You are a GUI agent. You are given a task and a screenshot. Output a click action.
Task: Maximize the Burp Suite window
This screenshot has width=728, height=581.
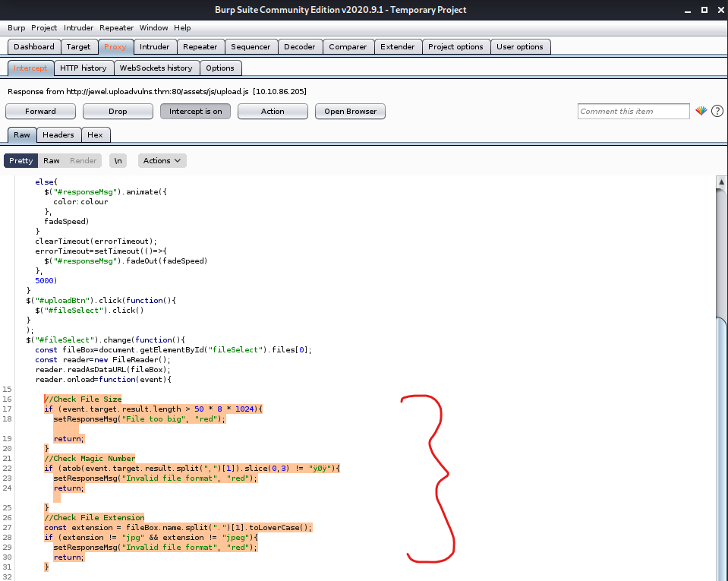704,10
